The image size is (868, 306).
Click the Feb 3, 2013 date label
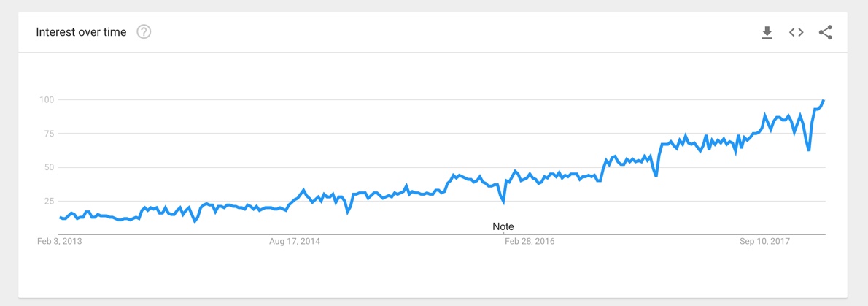tap(60, 242)
